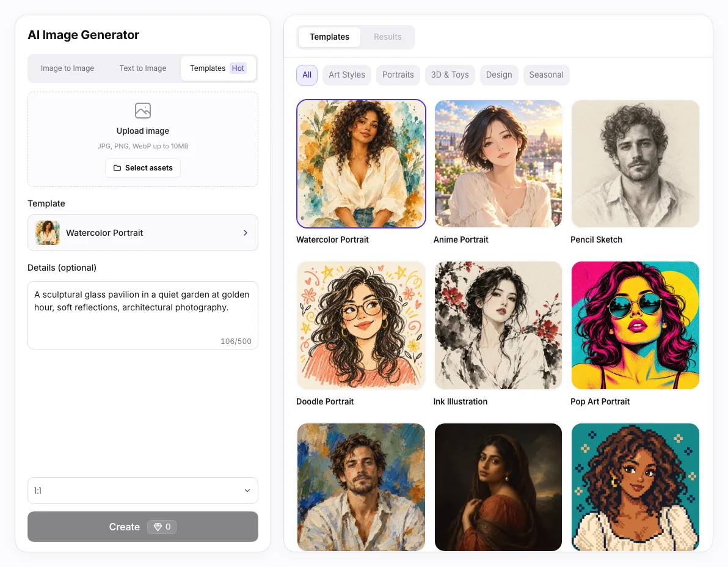
Task: Click the 'Pencil Sketch' caption text
Action: click(596, 240)
